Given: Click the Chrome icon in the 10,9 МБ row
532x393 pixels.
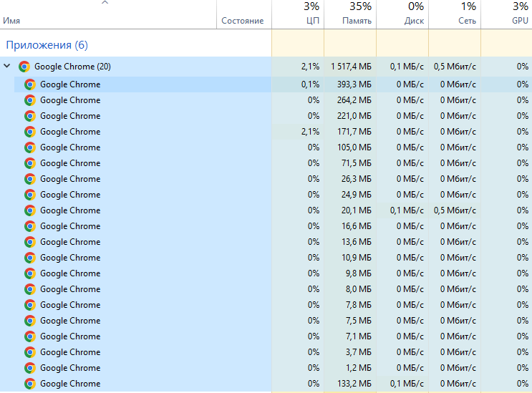Looking at the screenshot, I should pyautogui.click(x=30, y=258).
